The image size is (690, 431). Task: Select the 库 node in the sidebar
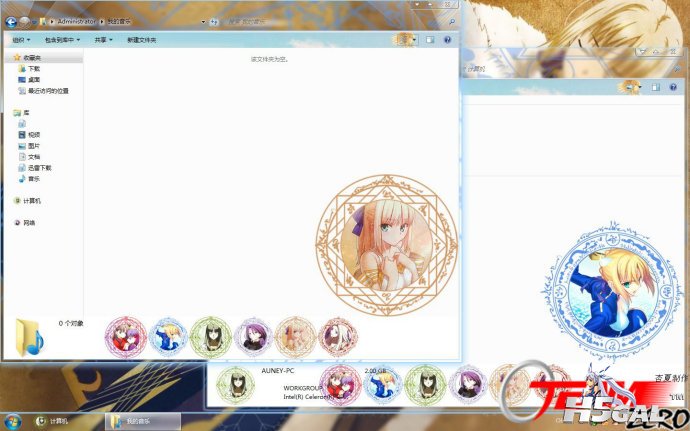(21, 113)
